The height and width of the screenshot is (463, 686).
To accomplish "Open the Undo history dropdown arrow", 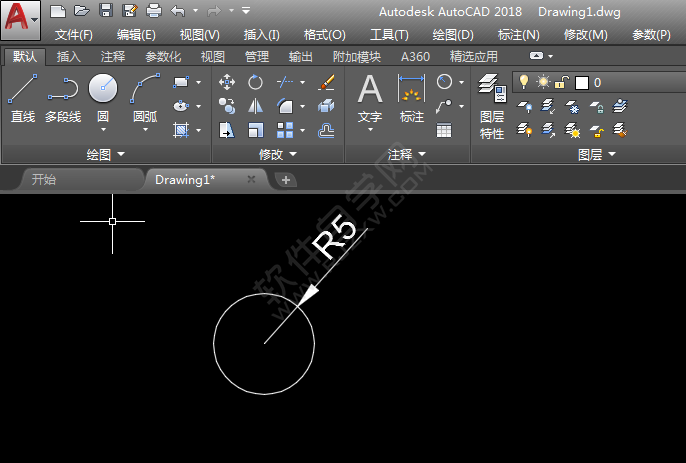I will click(195, 11).
